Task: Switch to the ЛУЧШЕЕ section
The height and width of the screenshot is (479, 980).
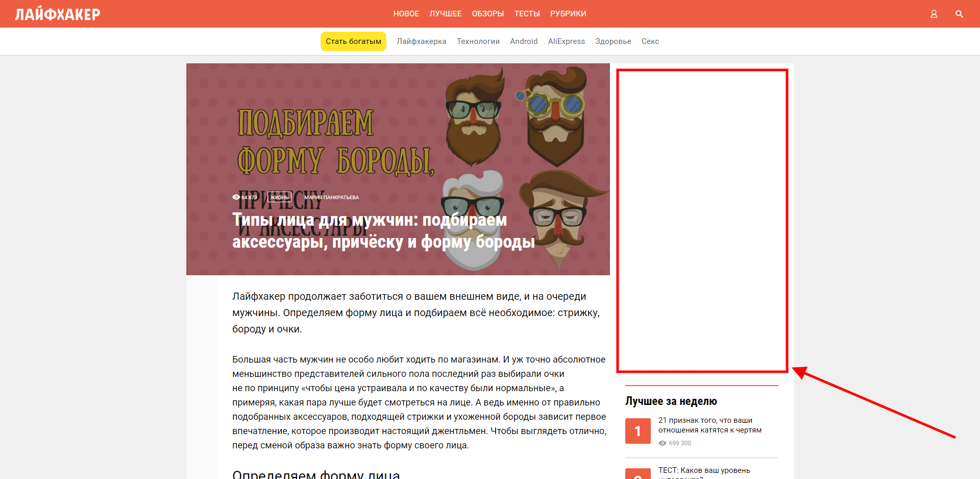Action: point(446,14)
